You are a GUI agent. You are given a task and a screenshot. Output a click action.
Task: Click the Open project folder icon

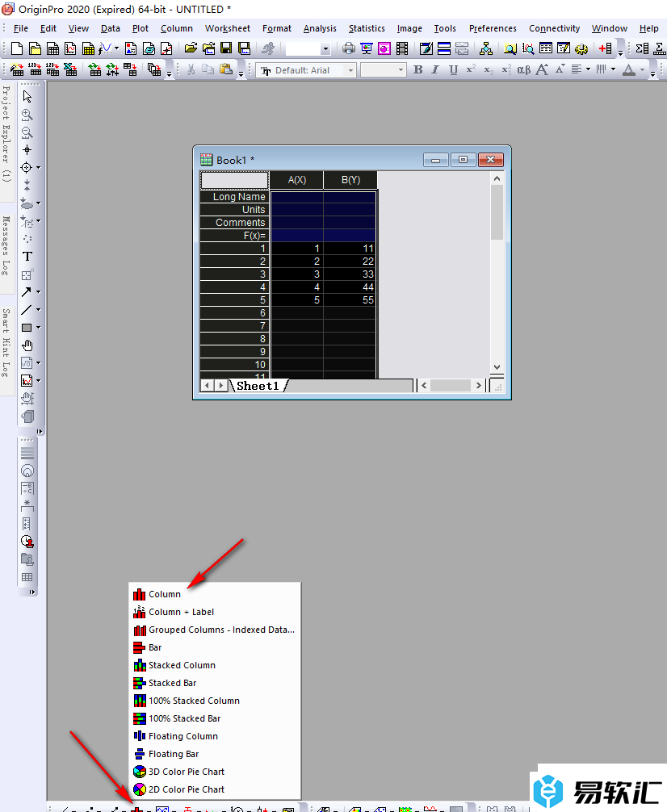tap(191, 48)
